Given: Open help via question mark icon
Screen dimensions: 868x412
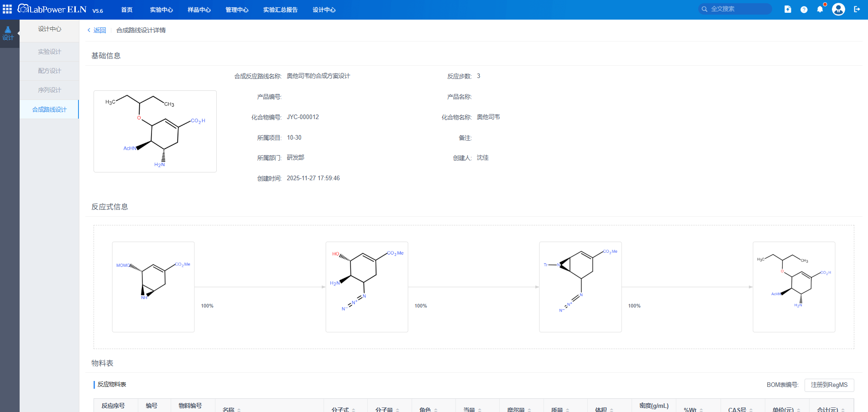Looking at the screenshot, I should coord(804,10).
